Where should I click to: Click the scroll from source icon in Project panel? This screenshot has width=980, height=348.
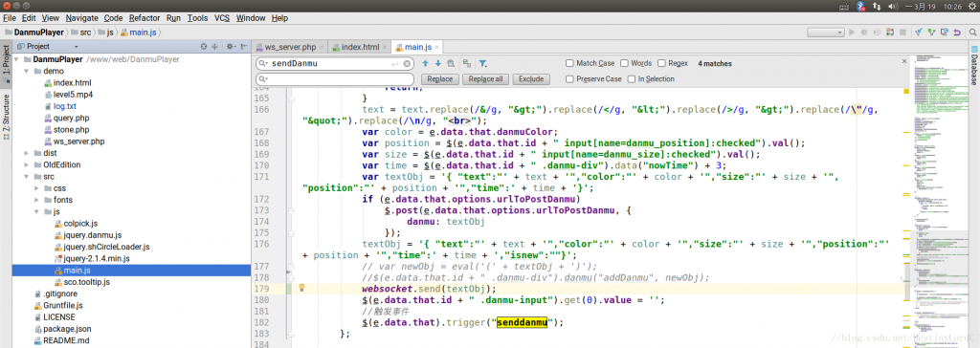(203, 46)
